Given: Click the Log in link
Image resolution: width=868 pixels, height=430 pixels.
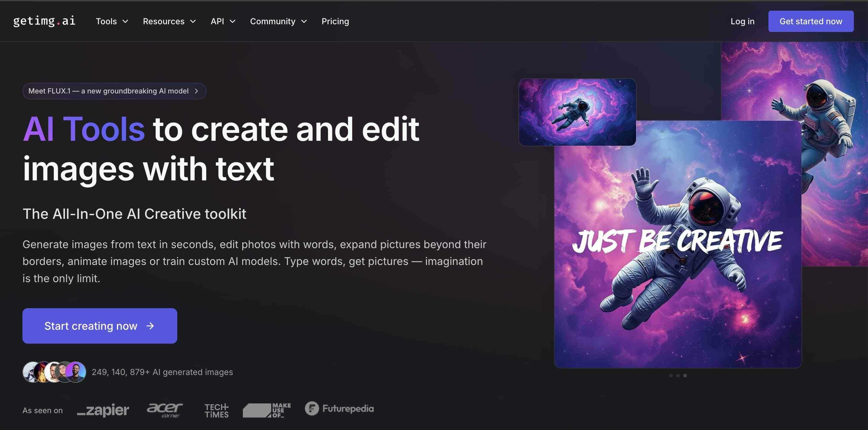Looking at the screenshot, I should click(x=742, y=21).
